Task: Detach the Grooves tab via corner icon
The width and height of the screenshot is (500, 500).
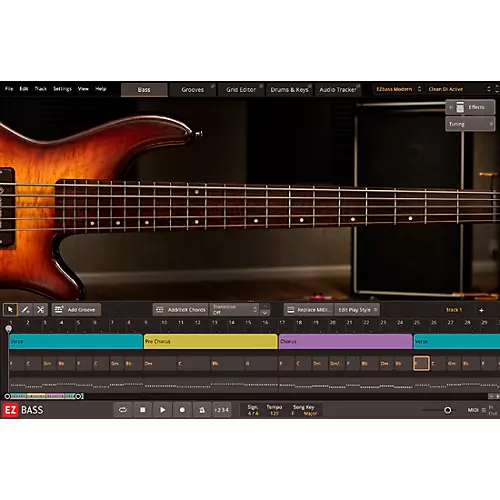Action: [213, 86]
